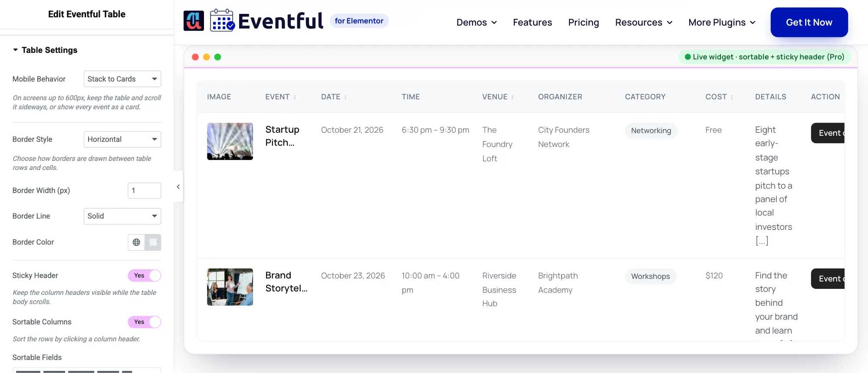Click the 'for Elementor' badge

click(x=359, y=21)
